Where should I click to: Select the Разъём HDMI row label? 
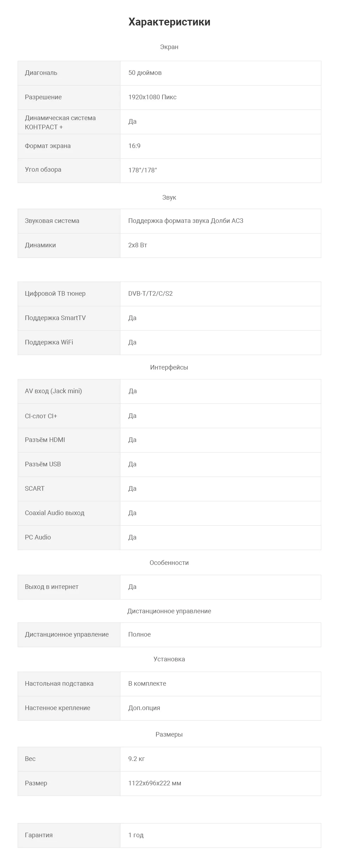coord(45,440)
